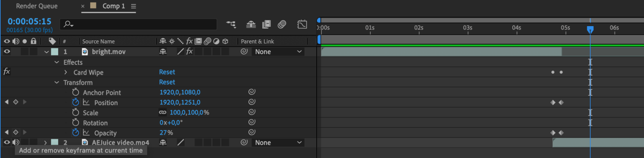
Task: Click the Anchor Point stopwatch
Action: [x=75, y=92]
